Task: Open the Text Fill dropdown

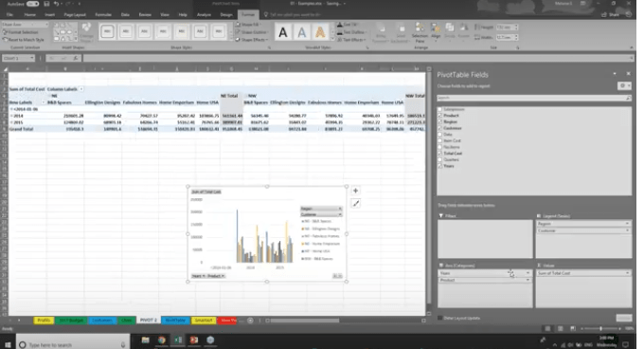Action: tap(348, 25)
